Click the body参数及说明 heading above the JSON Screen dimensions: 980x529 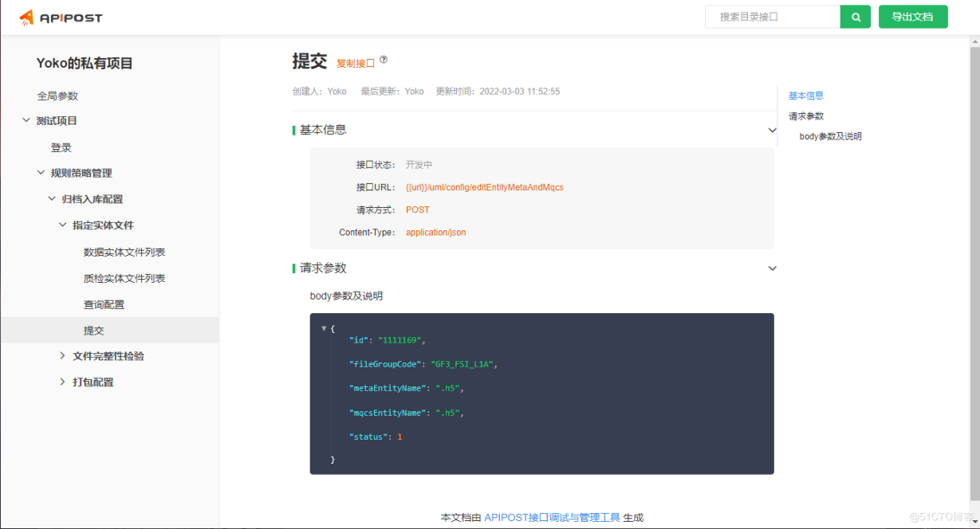click(x=346, y=295)
